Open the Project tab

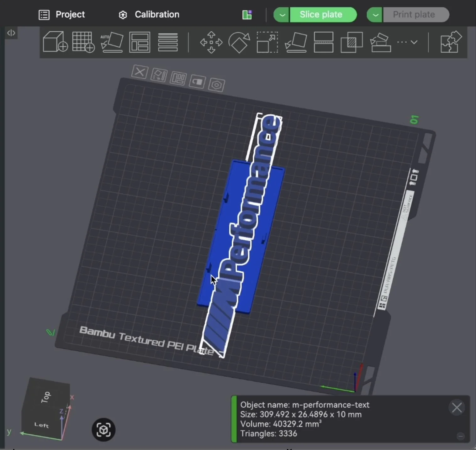tap(62, 14)
